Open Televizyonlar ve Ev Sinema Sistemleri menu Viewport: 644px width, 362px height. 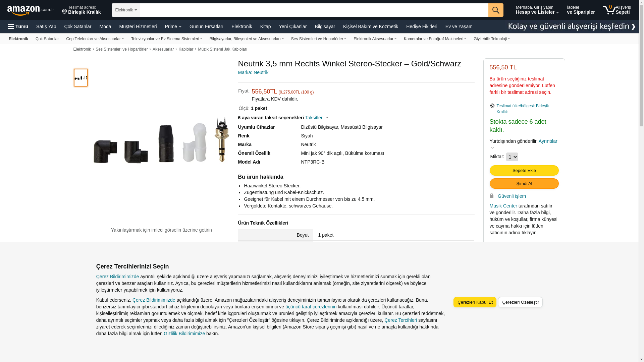click(x=166, y=39)
